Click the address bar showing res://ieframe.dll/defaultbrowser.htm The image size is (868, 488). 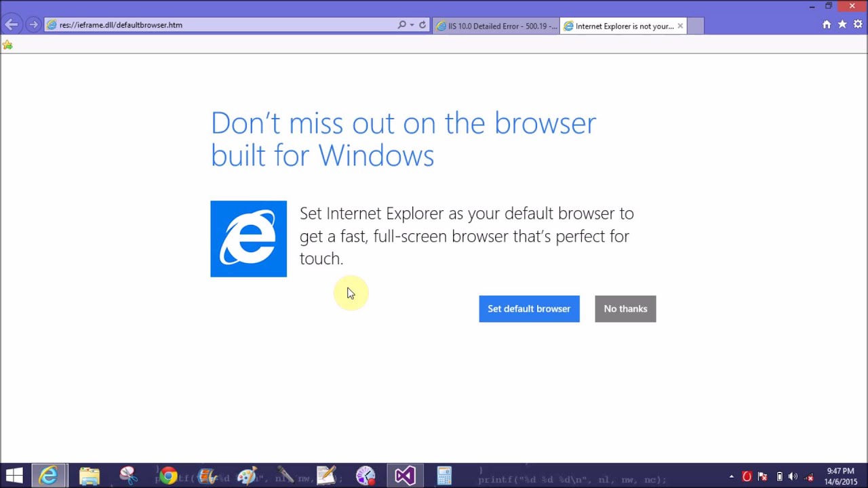tap(220, 25)
